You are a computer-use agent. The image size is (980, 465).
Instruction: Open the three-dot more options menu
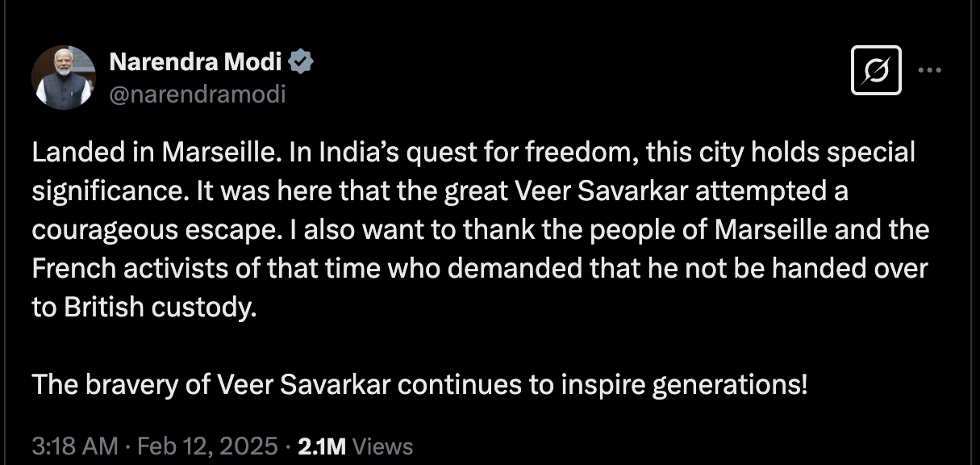point(930,70)
